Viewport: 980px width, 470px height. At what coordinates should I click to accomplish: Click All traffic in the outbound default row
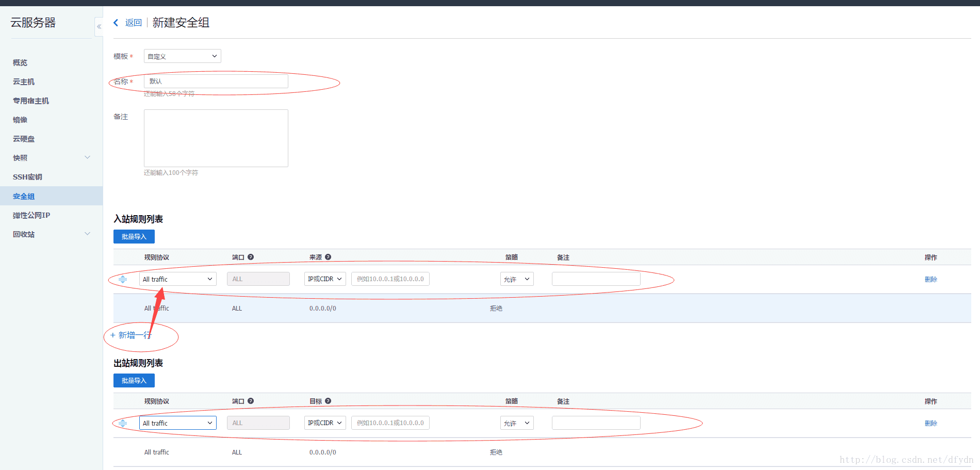[x=157, y=452]
